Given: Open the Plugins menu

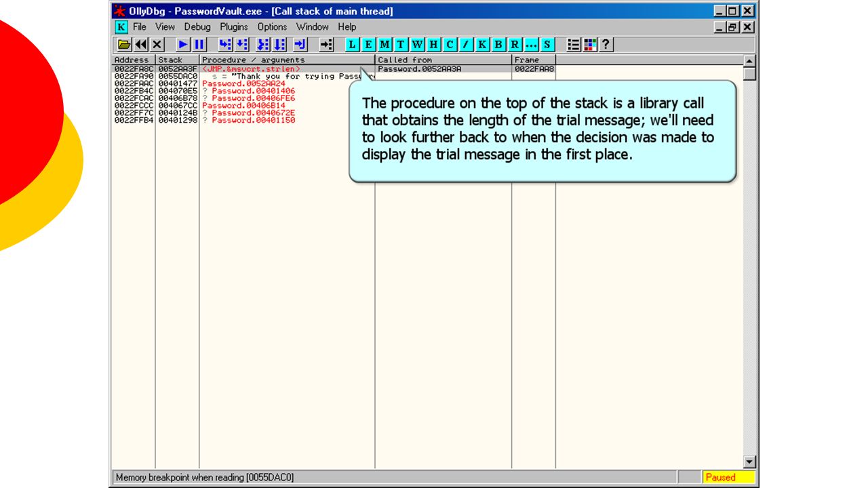Looking at the screenshot, I should coord(234,27).
